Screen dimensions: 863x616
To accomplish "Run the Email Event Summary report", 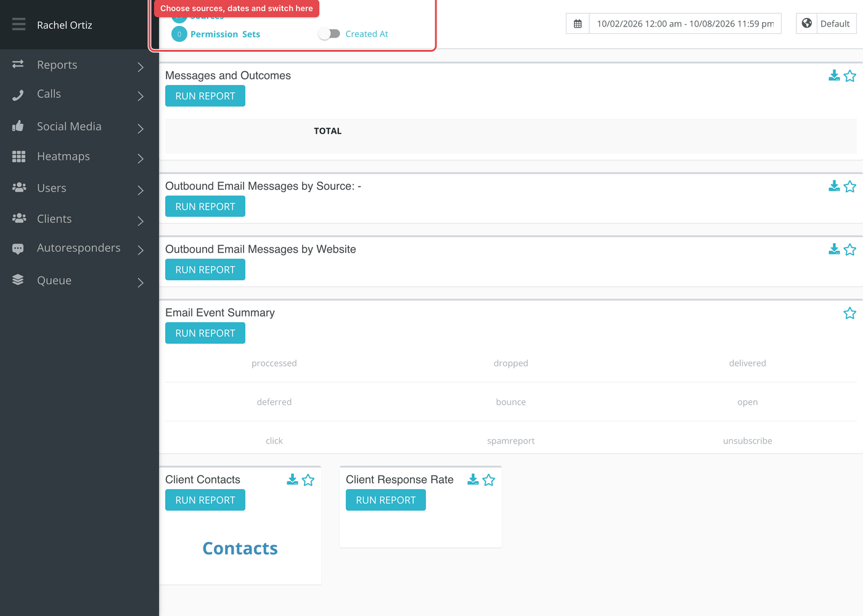I will click(x=205, y=333).
